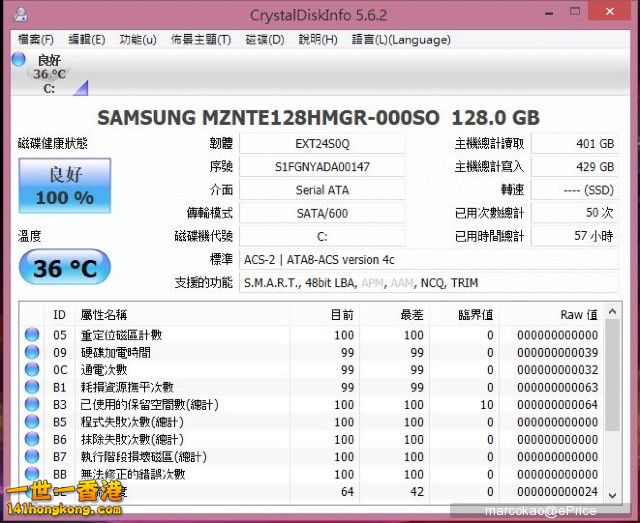The height and width of the screenshot is (523, 640).
Task: Click scroll down arrow of attribute list
Action: click(x=612, y=495)
